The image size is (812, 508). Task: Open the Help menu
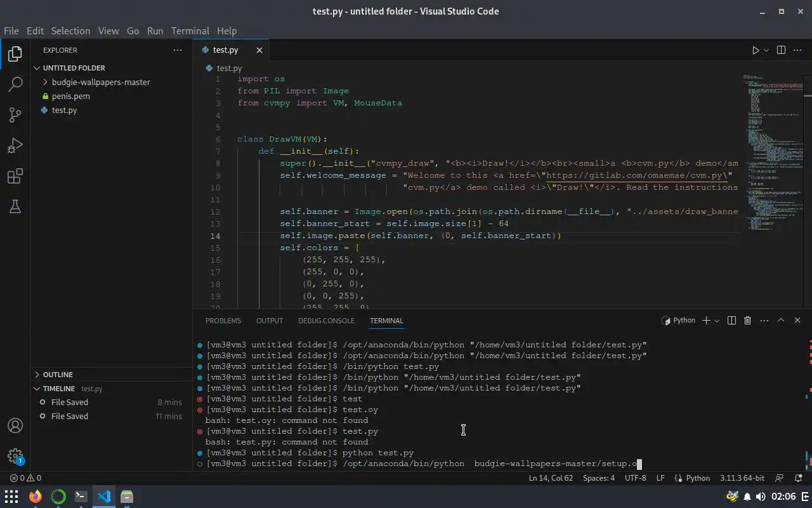pos(226,30)
